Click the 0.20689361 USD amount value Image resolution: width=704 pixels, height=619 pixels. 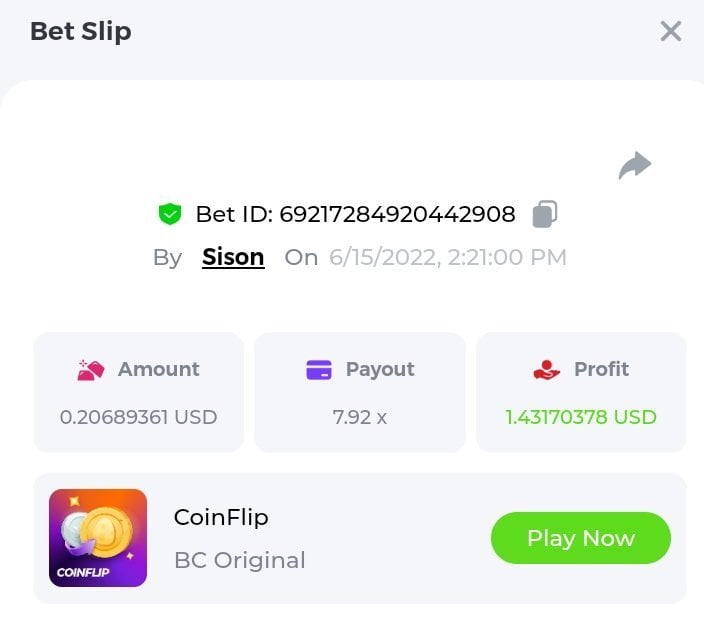[x=138, y=417]
